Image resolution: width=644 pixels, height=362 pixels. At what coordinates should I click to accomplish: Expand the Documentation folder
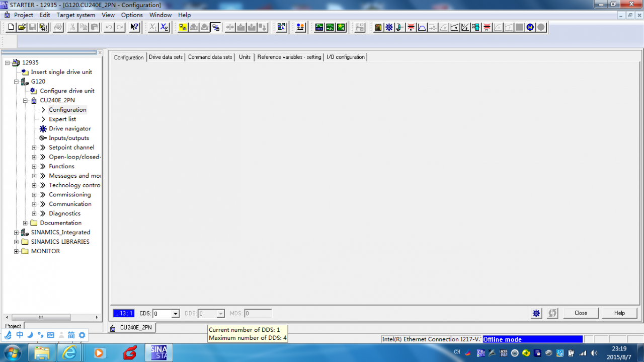coord(26,223)
